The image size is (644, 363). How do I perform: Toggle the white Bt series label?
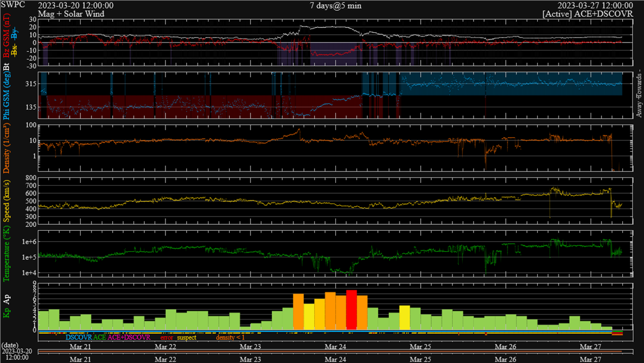[7, 67]
